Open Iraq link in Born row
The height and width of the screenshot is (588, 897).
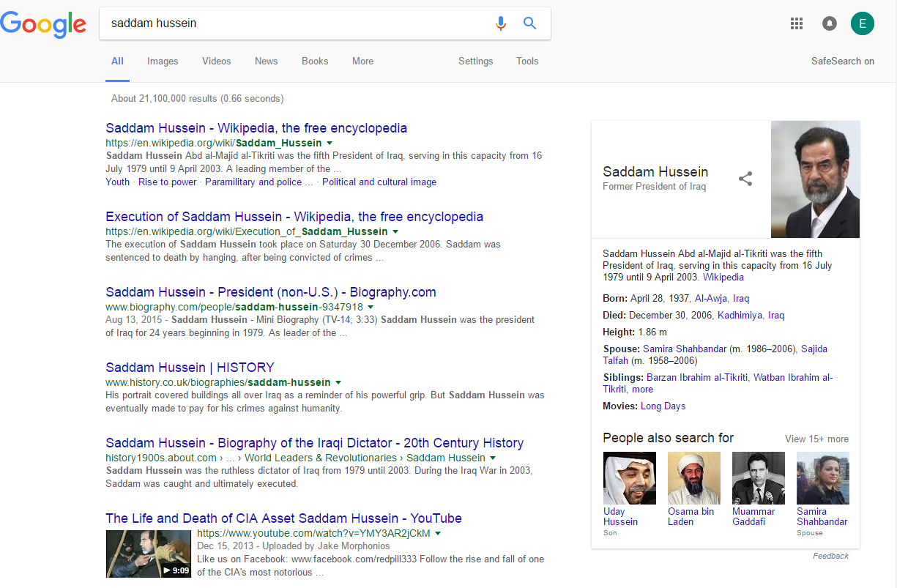pos(741,299)
